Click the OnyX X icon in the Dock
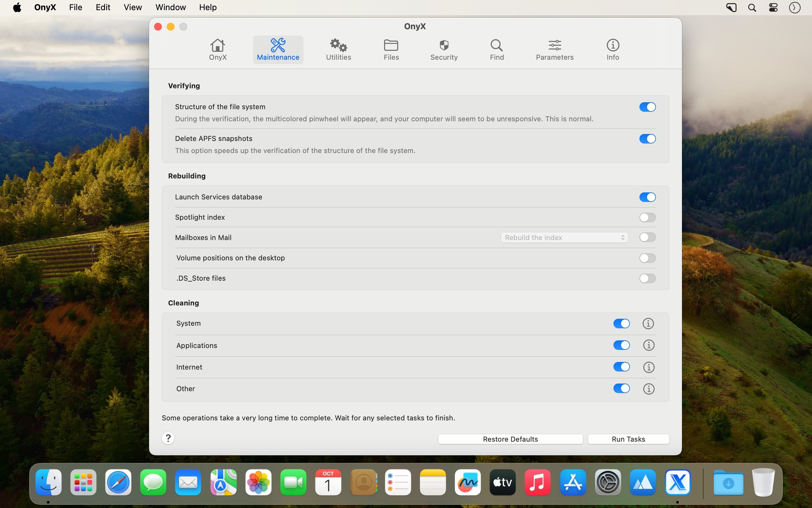The height and width of the screenshot is (508, 812). click(678, 483)
